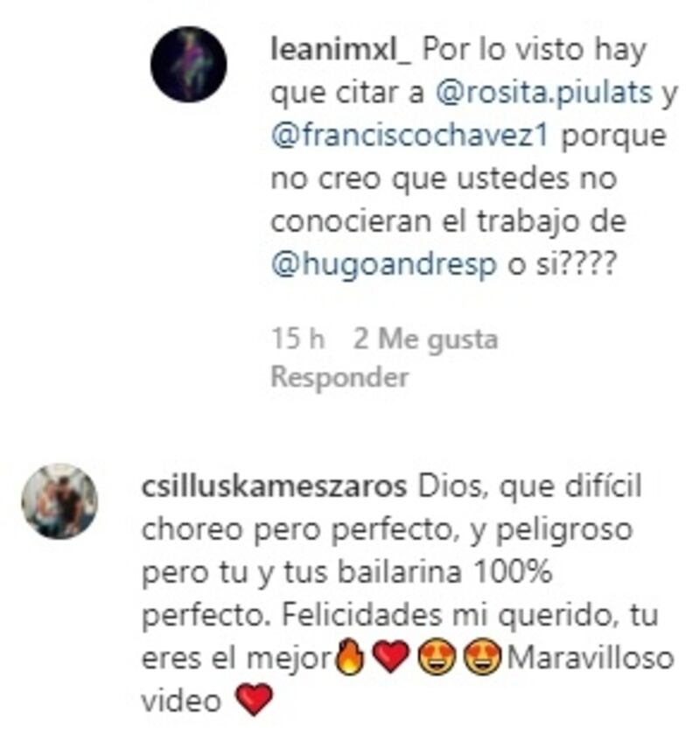
Task: Click the 'Por lo visto hay' comment text
Action: point(535,50)
